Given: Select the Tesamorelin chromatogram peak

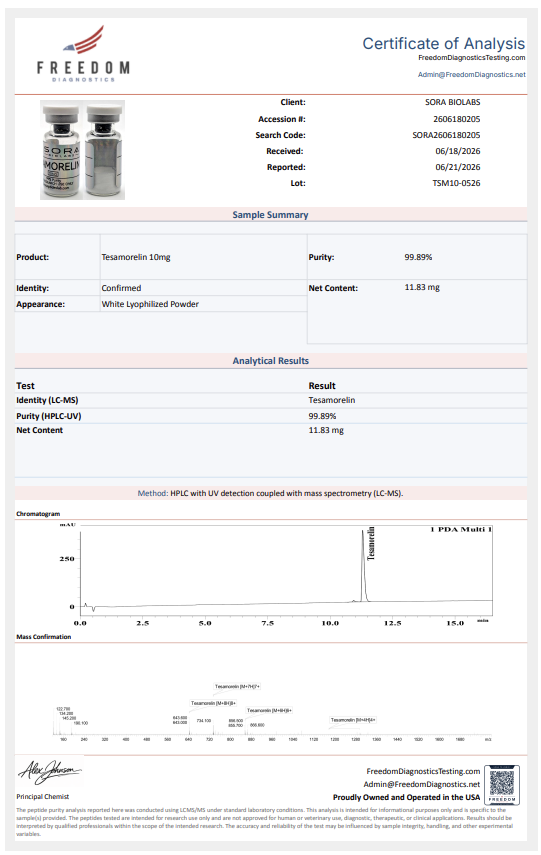Looking at the screenshot, I should point(363,565).
